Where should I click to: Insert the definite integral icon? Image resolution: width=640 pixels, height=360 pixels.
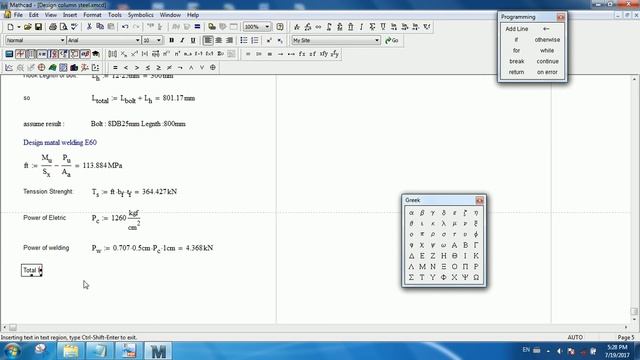point(329,27)
